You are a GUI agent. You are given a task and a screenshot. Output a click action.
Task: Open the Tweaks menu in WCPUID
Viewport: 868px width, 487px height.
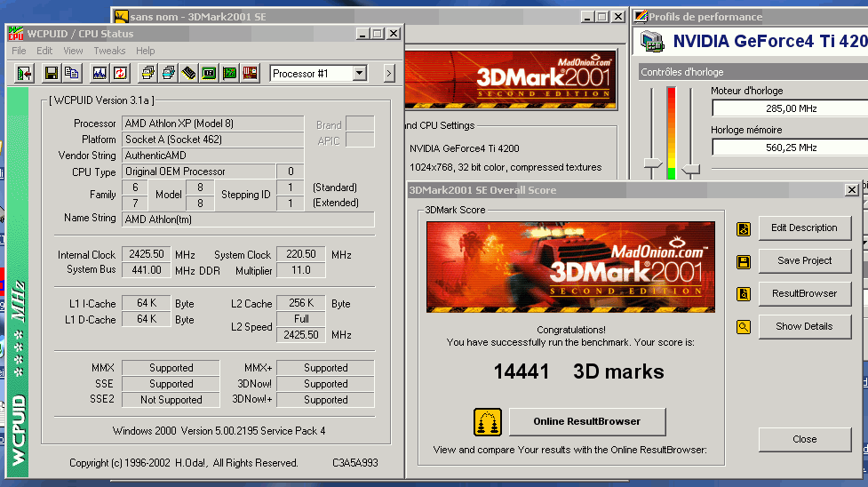tap(109, 51)
